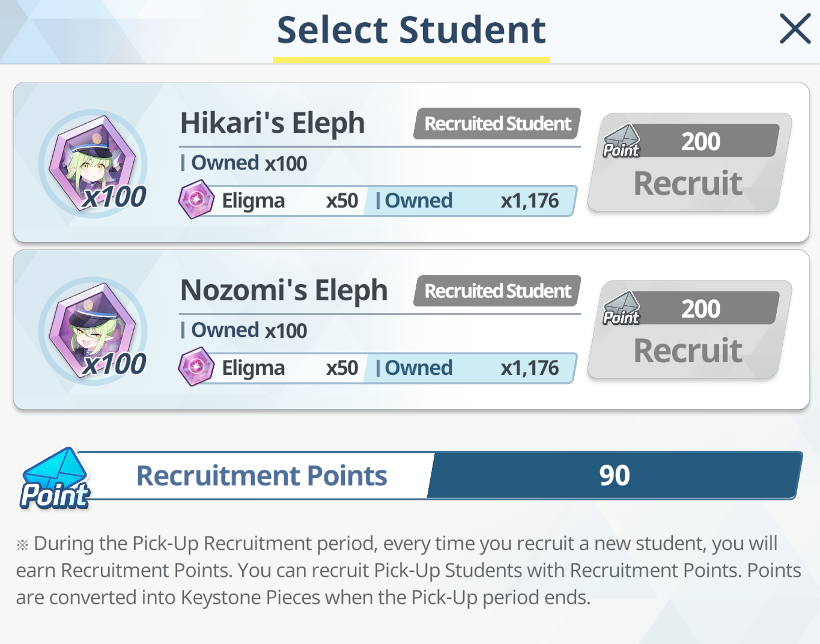The height and width of the screenshot is (644, 820).
Task: Click Nozomi's Eleph portrait icon
Action: pos(93,330)
